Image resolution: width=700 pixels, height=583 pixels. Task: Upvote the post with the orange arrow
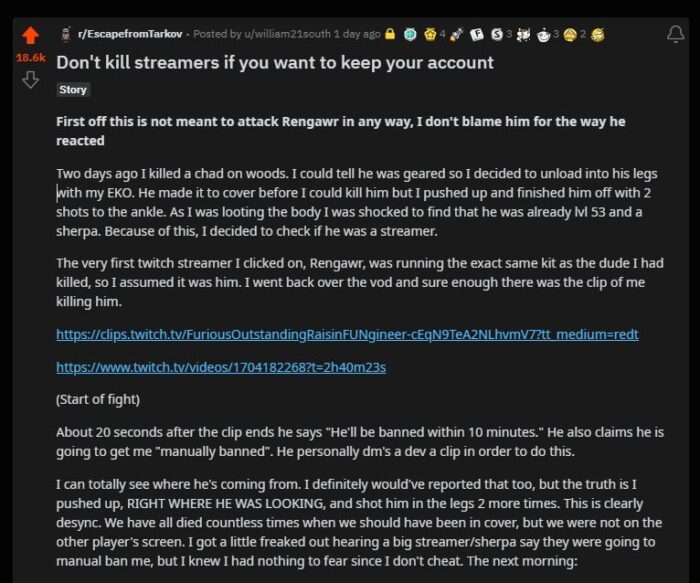point(30,35)
